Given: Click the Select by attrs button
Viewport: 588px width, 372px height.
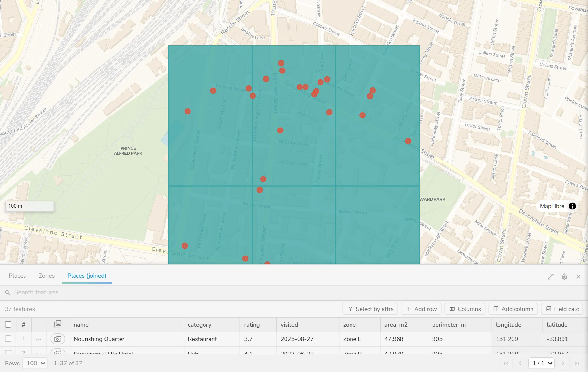Looking at the screenshot, I should coord(370,309).
